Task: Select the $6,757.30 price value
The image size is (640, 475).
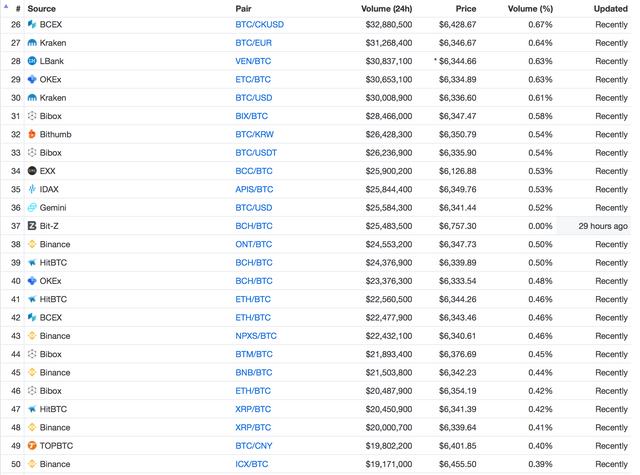Action: [x=458, y=226]
